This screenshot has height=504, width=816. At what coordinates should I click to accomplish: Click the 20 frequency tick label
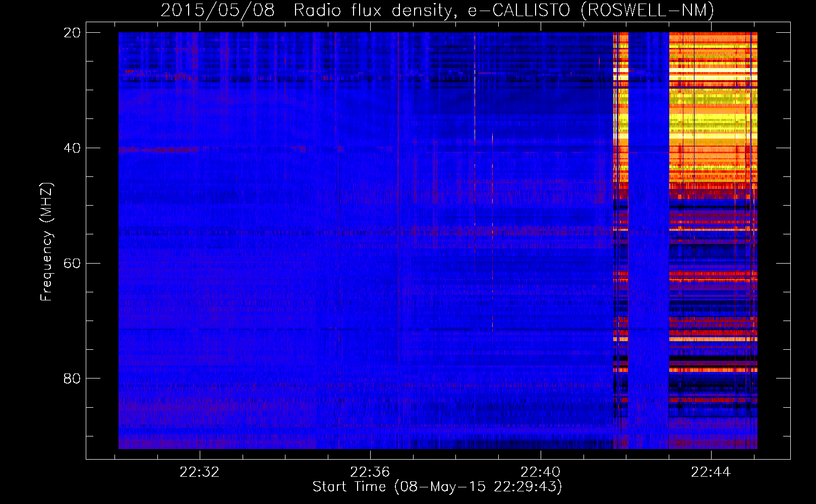pos(72,33)
